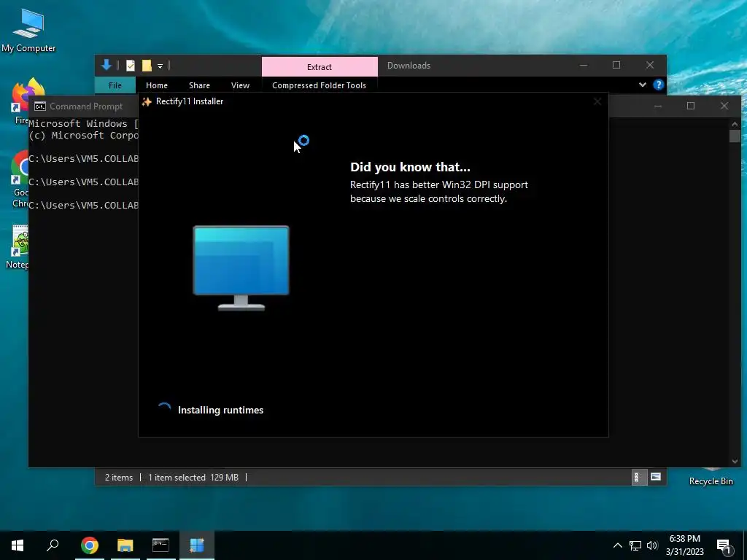
Task: Click the blue down-arrow icon in Explorer title bar
Action: point(107,65)
